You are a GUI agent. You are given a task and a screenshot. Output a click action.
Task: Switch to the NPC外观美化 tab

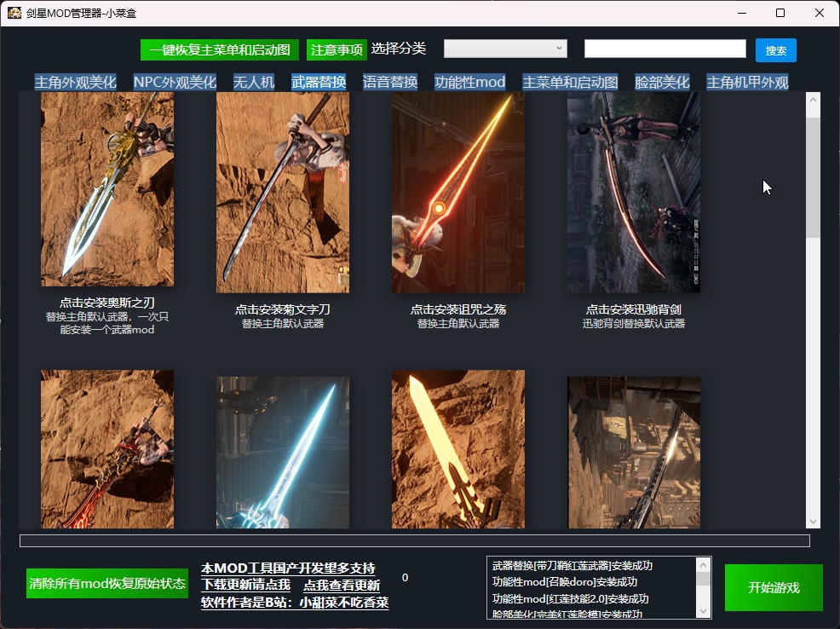click(x=175, y=82)
